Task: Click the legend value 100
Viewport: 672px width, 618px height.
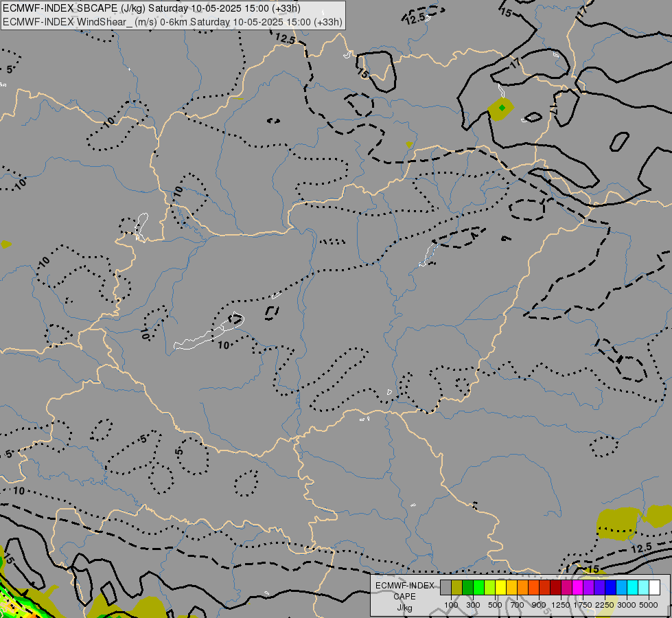Action: [x=451, y=605]
